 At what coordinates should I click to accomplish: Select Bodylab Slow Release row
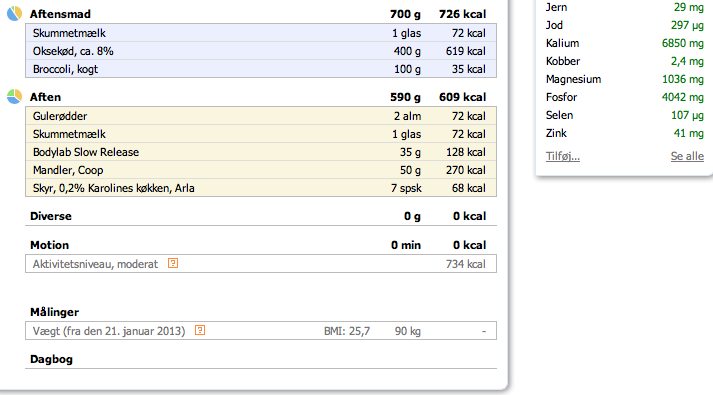(261, 152)
